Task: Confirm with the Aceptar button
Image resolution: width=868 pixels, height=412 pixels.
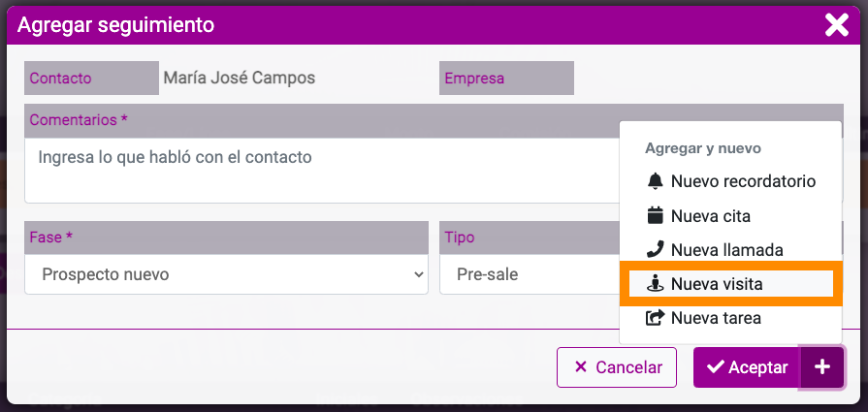Action: 747,367
